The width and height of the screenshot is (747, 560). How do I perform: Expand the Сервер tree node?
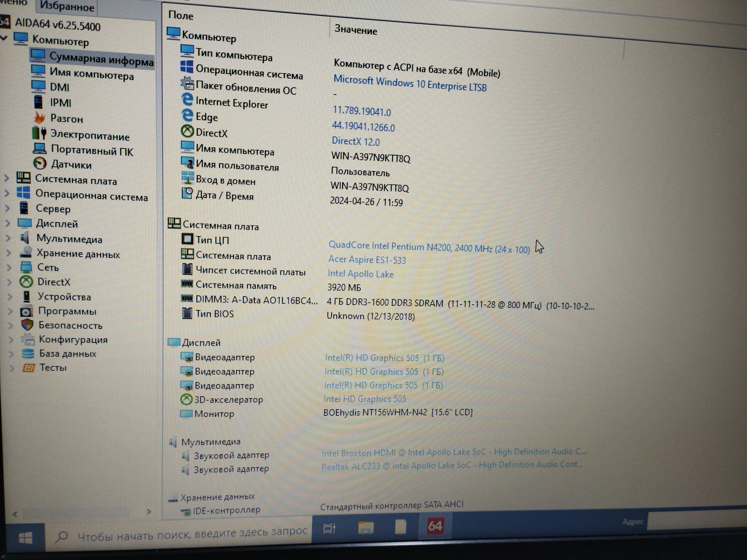(x=7, y=208)
